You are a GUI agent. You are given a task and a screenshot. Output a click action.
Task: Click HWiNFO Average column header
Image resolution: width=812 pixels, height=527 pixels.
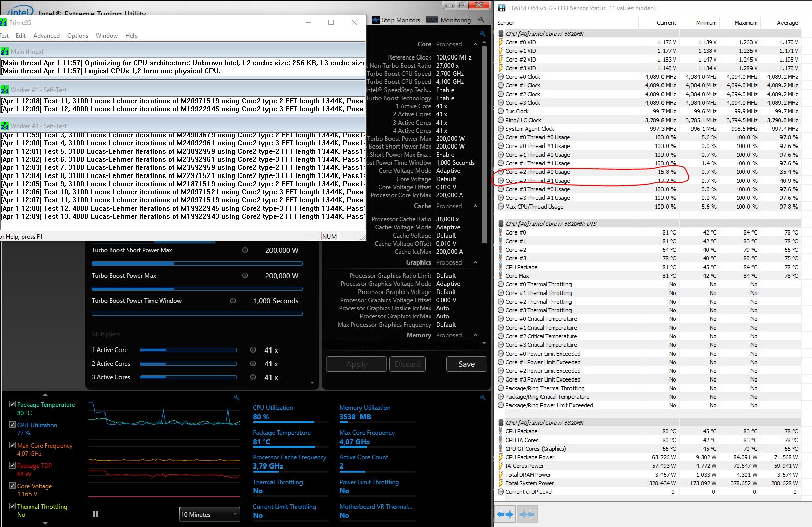pyautogui.click(x=781, y=23)
